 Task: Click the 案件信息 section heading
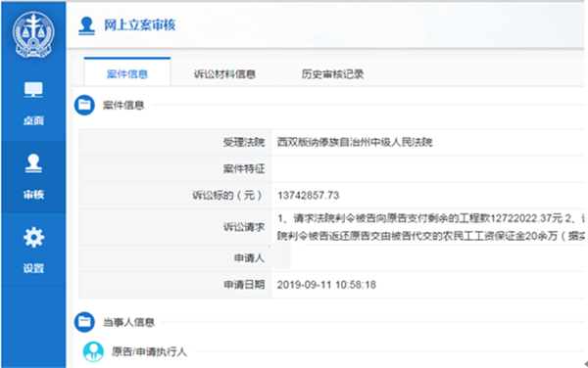pos(123,105)
